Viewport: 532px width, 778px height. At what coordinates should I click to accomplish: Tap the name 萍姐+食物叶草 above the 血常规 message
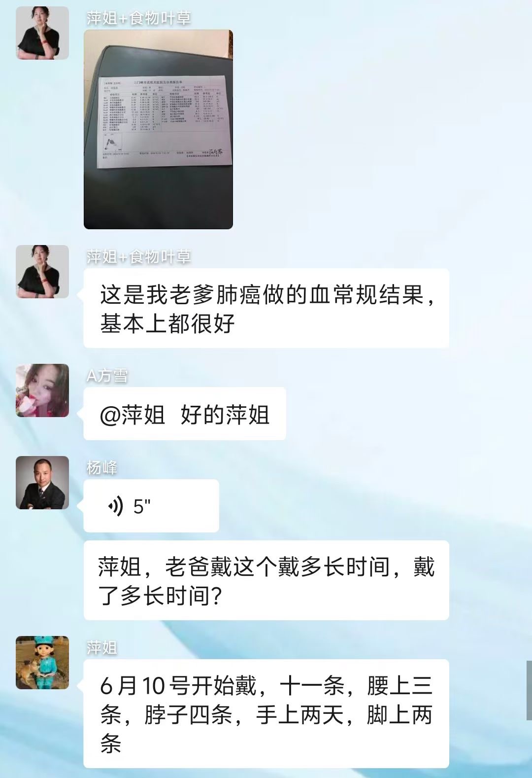tap(139, 257)
